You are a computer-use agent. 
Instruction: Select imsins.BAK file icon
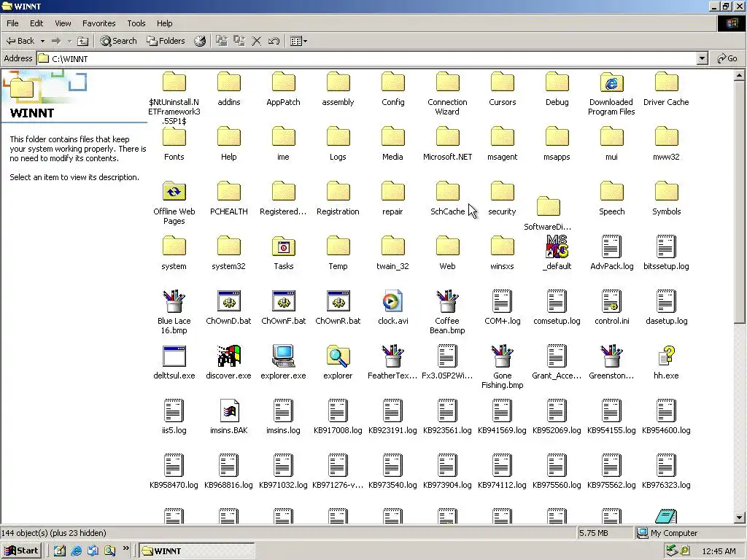click(x=228, y=417)
